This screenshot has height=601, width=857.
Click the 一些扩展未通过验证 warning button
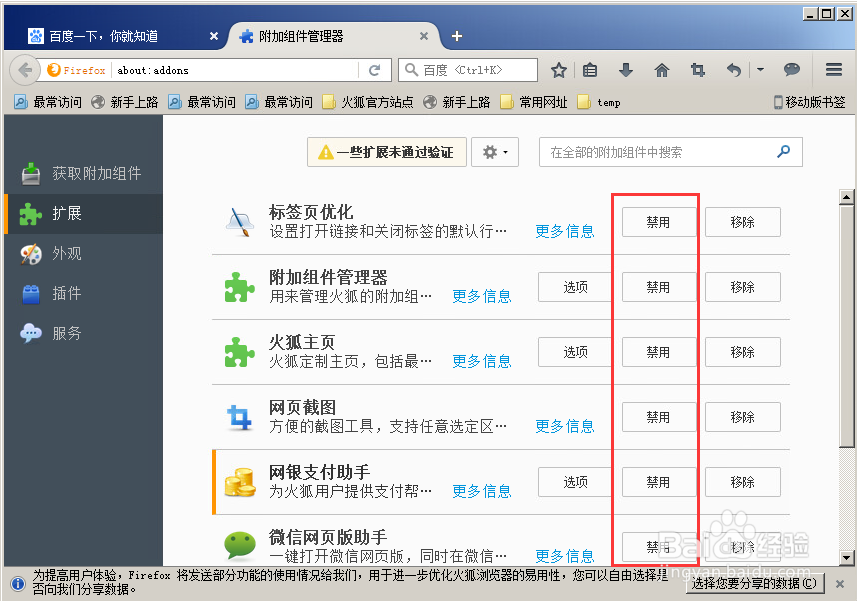click(x=387, y=152)
